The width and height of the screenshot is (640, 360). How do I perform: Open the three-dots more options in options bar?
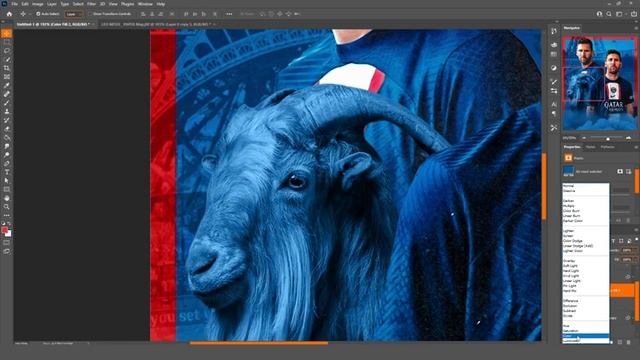tap(229, 14)
